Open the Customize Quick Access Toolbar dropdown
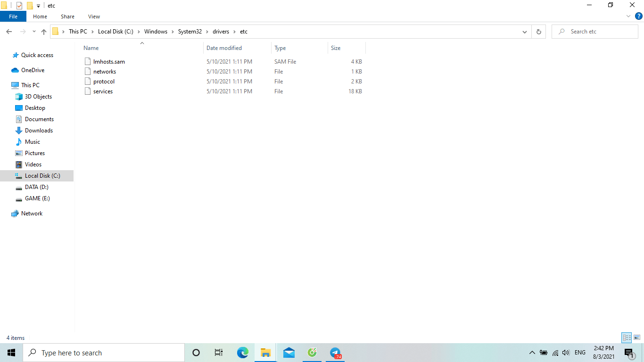Image resolution: width=644 pixels, height=362 pixels. point(38,6)
